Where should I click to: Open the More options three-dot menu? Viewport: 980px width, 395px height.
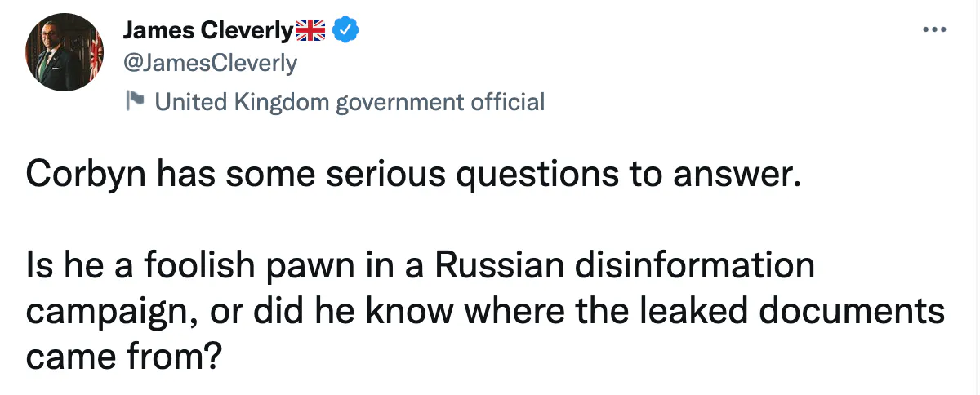[x=933, y=30]
